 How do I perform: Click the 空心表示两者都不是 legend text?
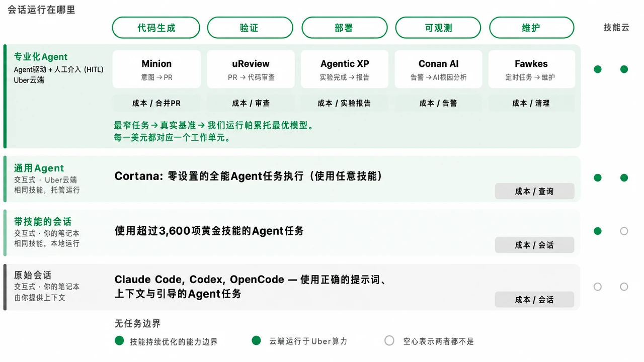pyautogui.click(x=439, y=341)
